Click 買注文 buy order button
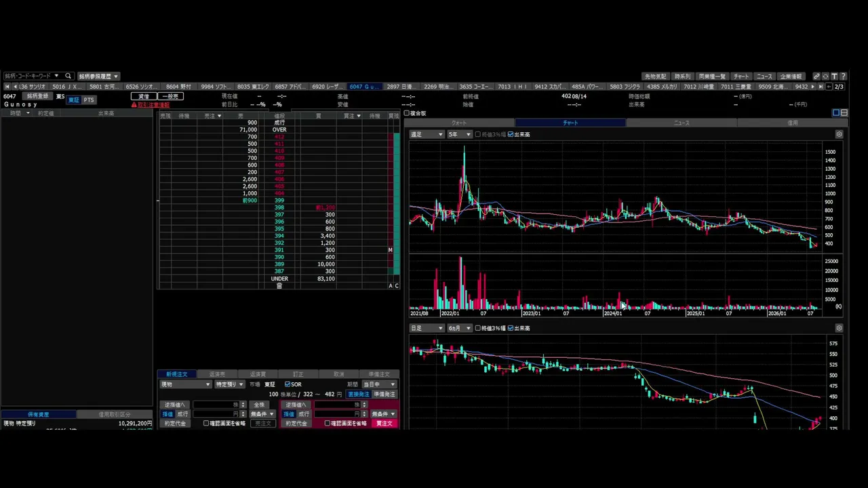This screenshot has width=868, height=488. (x=384, y=423)
